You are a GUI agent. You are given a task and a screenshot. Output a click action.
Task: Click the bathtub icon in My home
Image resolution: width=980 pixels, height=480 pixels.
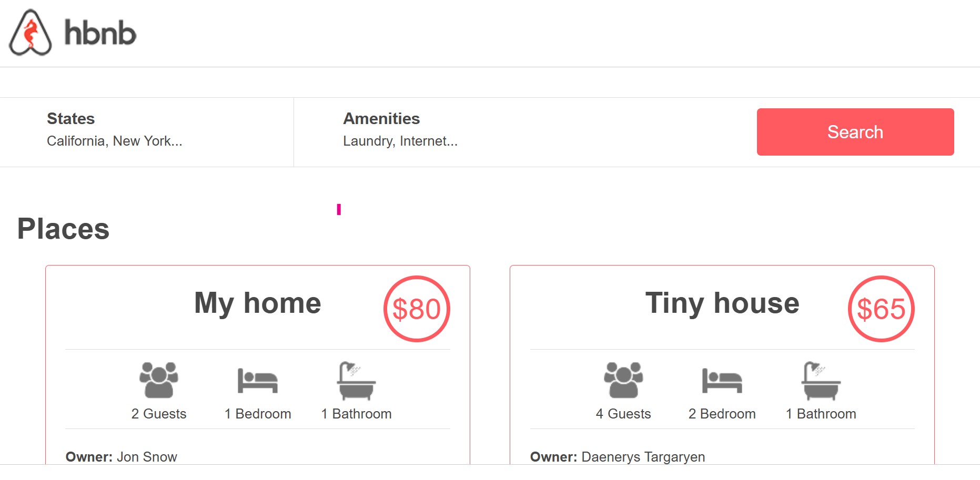(x=356, y=381)
